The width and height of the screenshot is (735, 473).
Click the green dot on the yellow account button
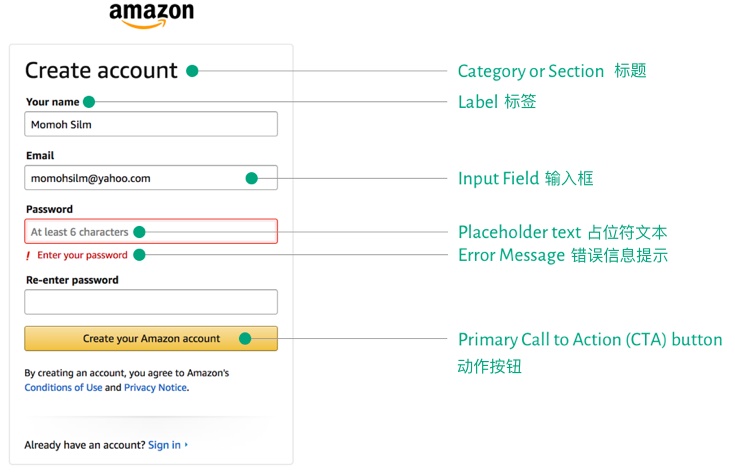click(x=245, y=339)
